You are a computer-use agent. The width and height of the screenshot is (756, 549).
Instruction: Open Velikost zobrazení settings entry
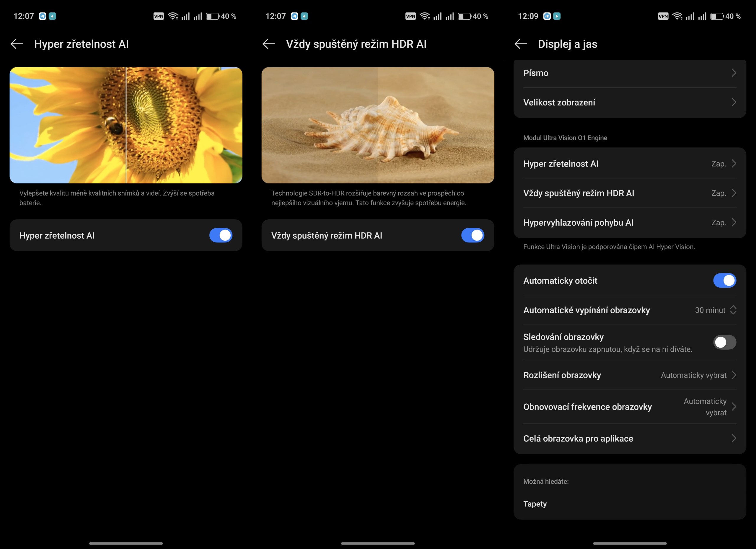(x=629, y=102)
